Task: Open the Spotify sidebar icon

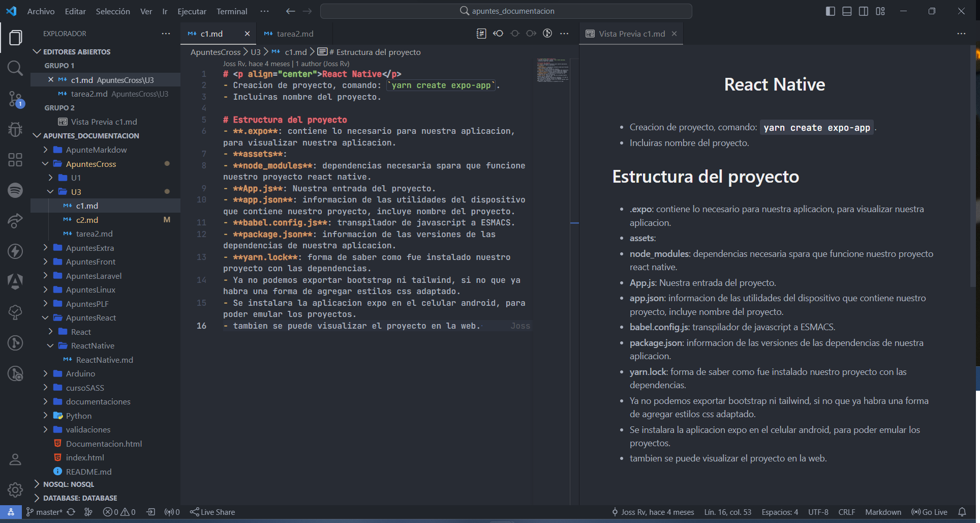Action: pyautogui.click(x=15, y=190)
